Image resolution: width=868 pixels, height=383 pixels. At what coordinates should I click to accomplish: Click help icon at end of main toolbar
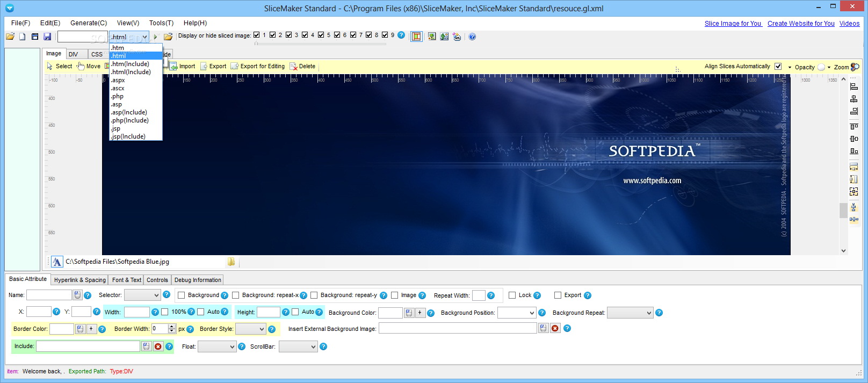(472, 37)
